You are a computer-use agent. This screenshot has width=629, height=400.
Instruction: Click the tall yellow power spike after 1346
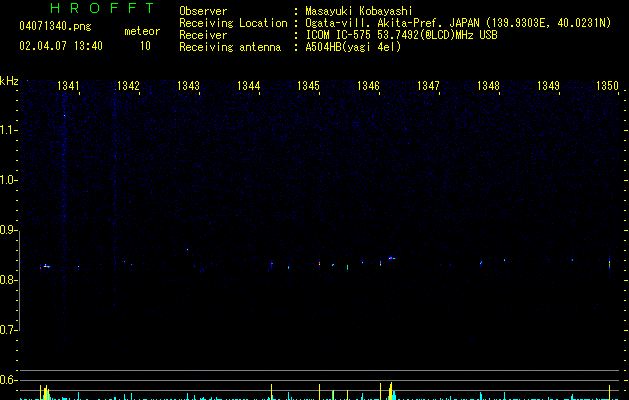click(391, 391)
